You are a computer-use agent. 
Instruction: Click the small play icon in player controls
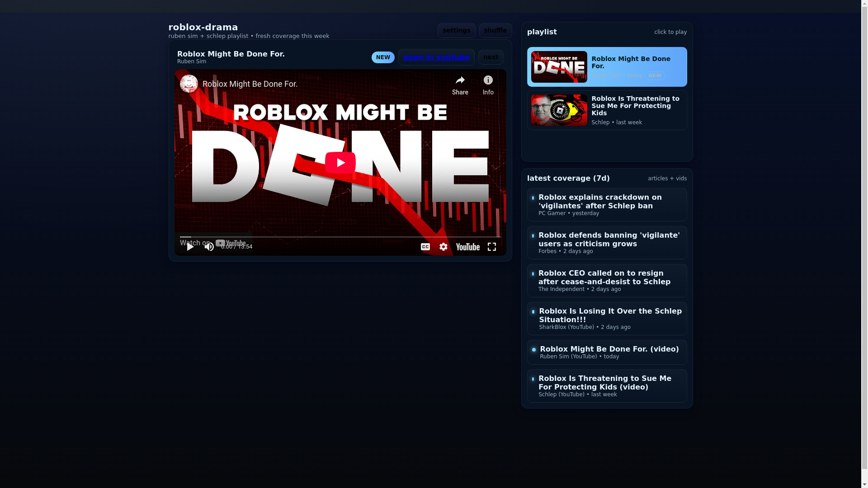(x=190, y=247)
